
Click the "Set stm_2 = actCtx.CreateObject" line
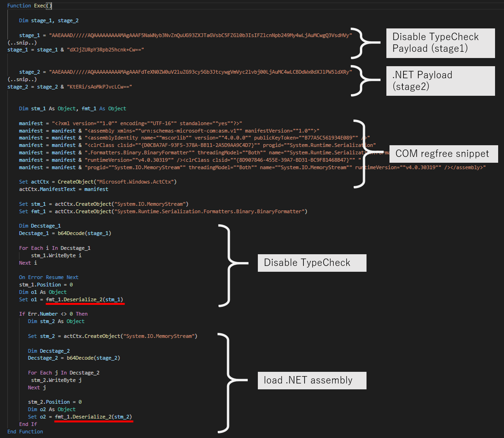coord(113,336)
